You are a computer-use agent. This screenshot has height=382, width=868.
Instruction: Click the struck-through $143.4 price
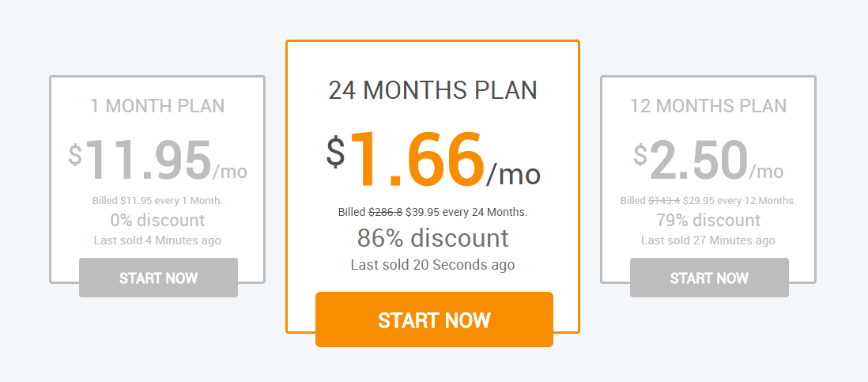tap(664, 200)
